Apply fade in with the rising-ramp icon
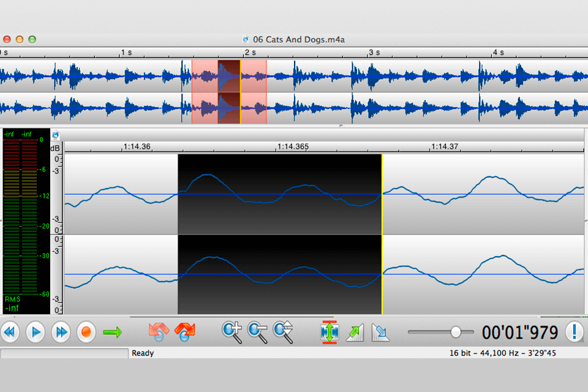The height and width of the screenshot is (392, 588). pos(355,333)
